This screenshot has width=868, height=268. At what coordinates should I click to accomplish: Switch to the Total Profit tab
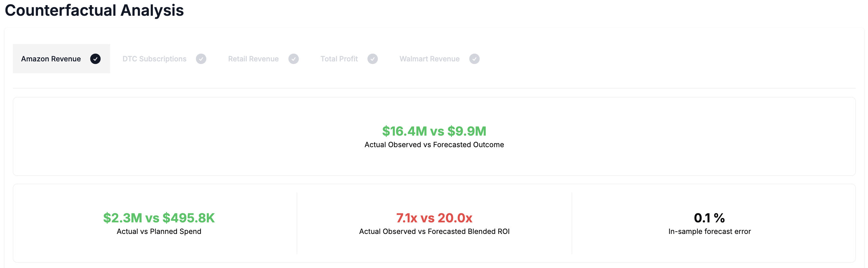coord(339,59)
